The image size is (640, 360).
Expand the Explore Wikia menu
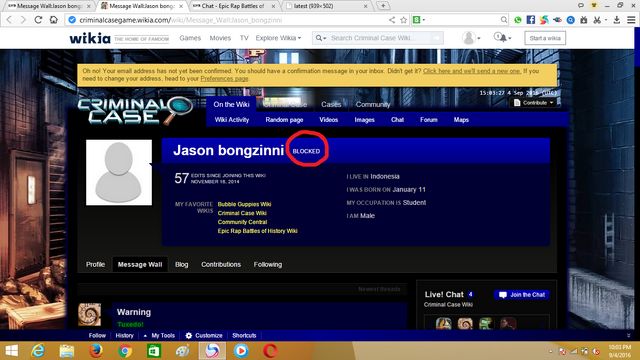[278, 38]
